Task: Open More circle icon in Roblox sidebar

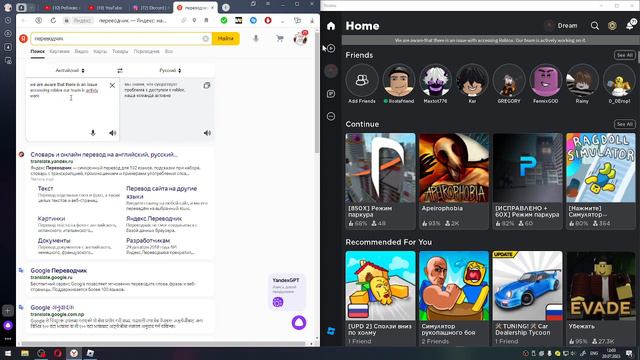Action: pyautogui.click(x=331, y=116)
